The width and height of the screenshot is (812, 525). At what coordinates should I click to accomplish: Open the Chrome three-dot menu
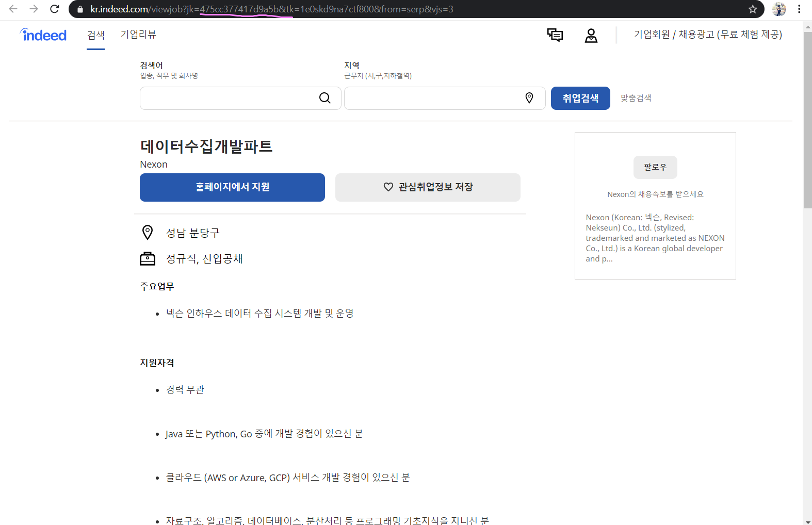click(x=799, y=9)
